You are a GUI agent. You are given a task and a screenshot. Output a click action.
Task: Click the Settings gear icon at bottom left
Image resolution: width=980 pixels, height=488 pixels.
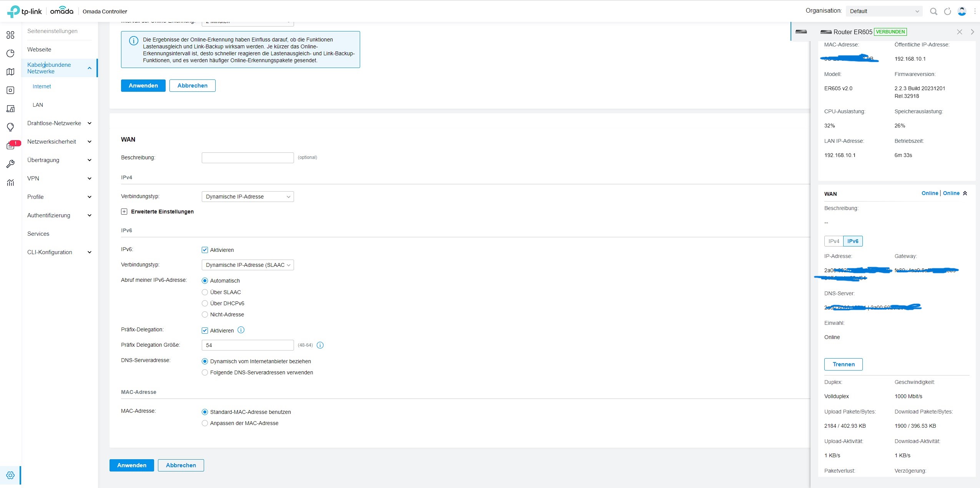coord(10,475)
